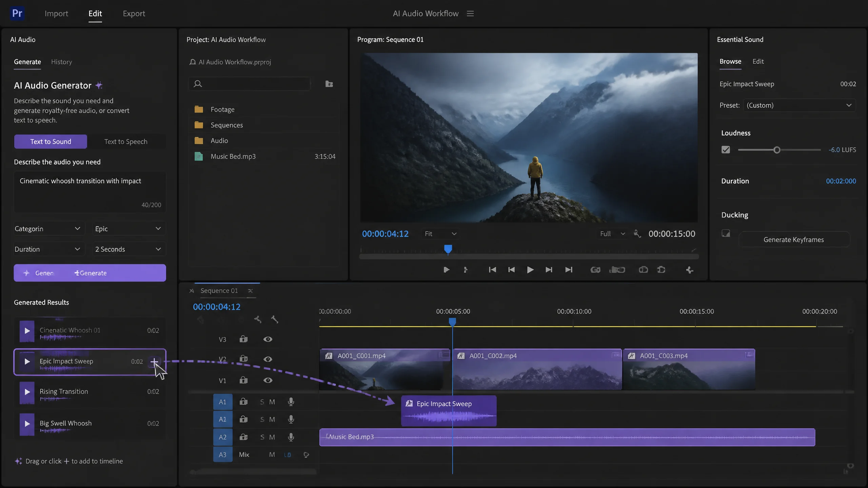Click the timeline wrench settings icon

pos(275,319)
